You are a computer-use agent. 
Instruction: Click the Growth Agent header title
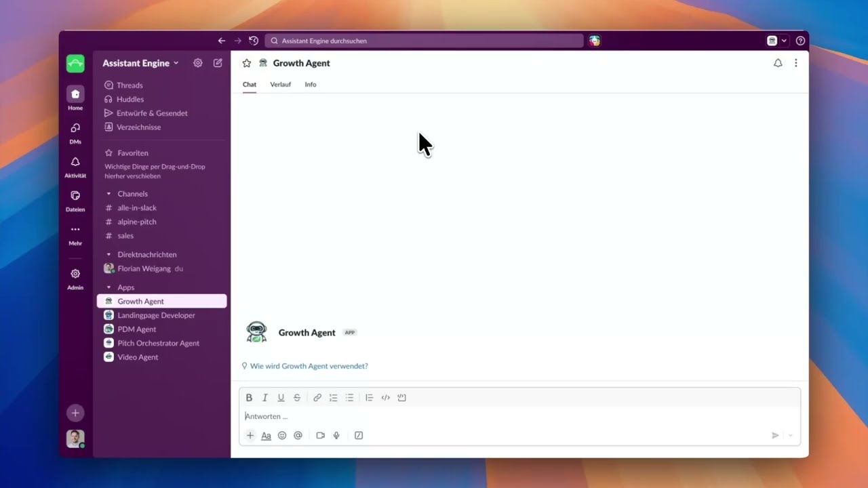[x=301, y=63]
